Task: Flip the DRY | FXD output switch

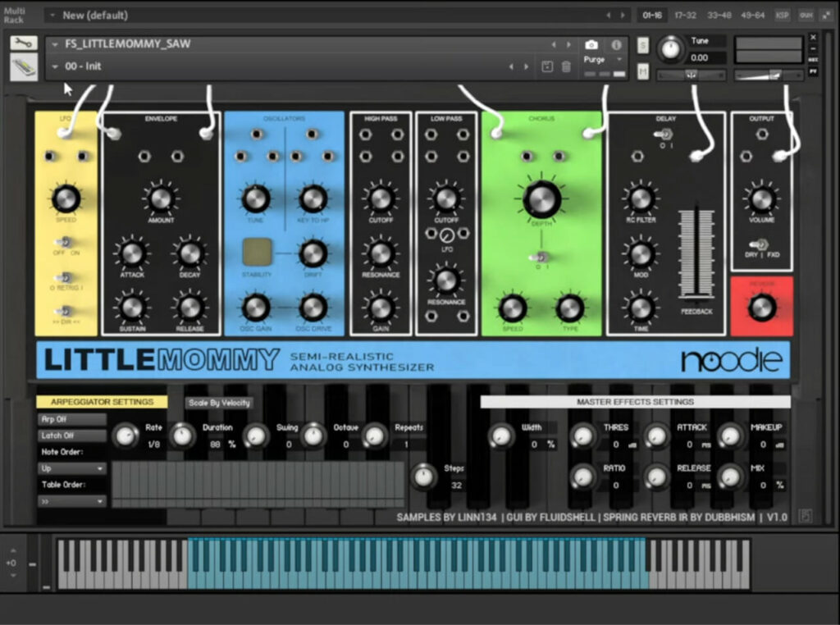Action: (x=761, y=244)
